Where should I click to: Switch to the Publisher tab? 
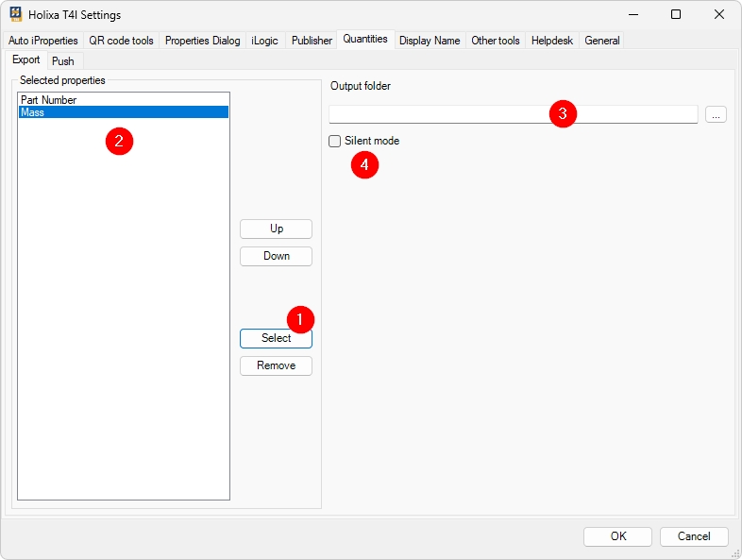pos(312,41)
